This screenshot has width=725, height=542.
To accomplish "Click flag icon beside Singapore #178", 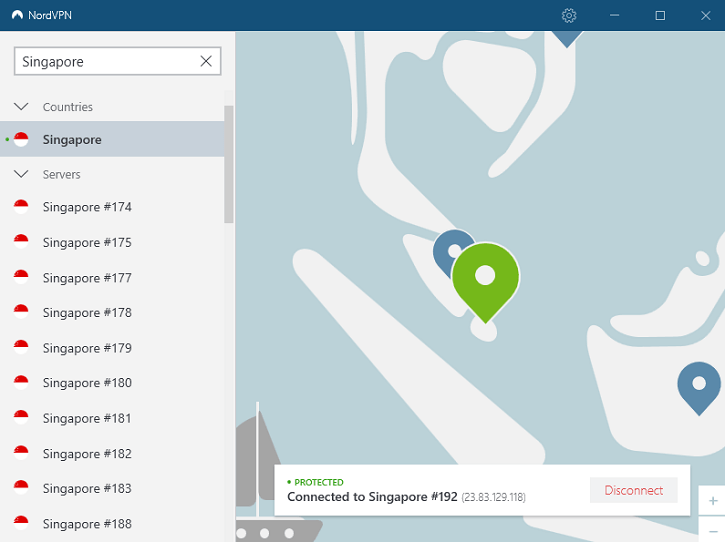I will click(21, 312).
